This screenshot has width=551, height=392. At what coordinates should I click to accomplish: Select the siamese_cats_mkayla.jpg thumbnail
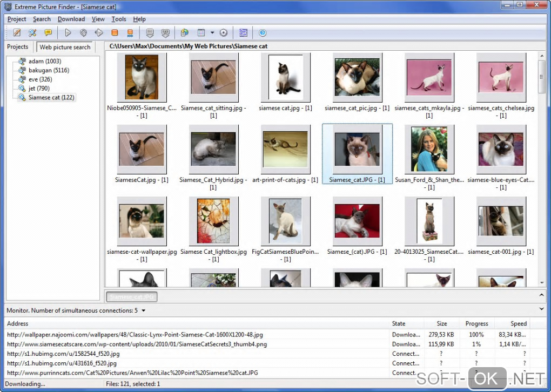coord(429,78)
